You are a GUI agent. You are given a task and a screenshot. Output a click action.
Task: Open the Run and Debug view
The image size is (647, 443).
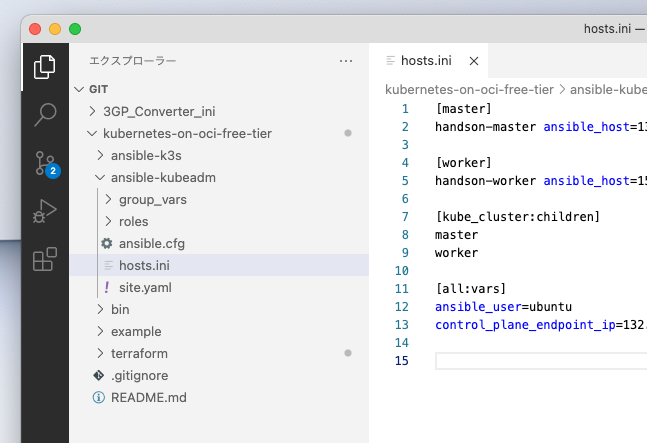coord(45,211)
